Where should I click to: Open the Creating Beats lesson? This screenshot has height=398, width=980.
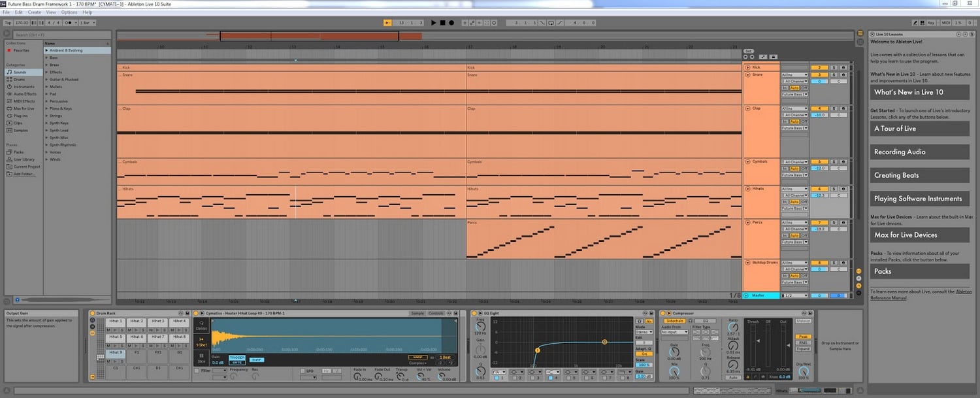[x=920, y=175]
